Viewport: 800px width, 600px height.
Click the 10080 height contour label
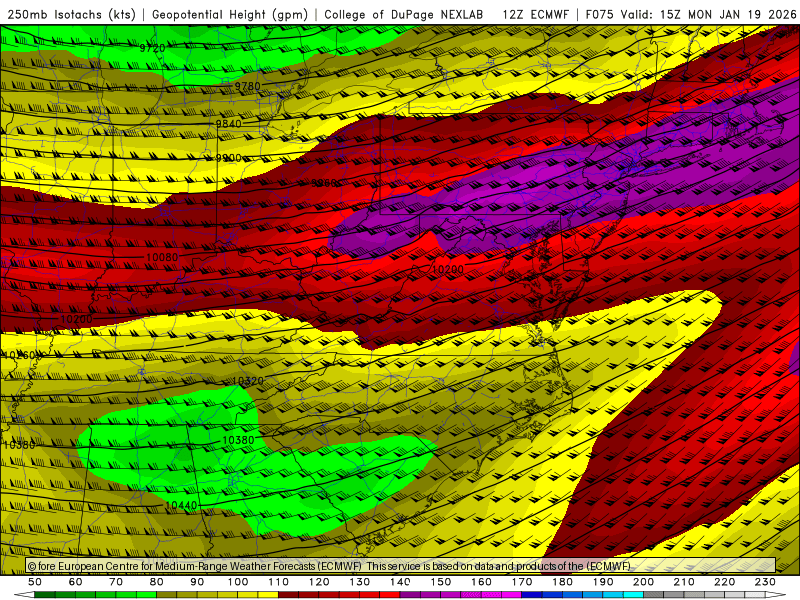(x=162, y=257)
